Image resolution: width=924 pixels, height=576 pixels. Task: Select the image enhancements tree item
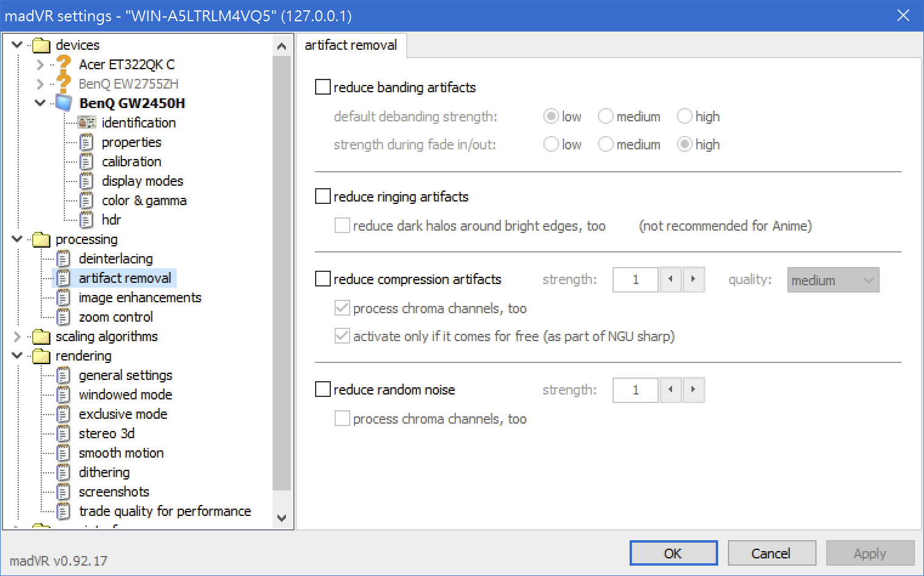point(140,297)
